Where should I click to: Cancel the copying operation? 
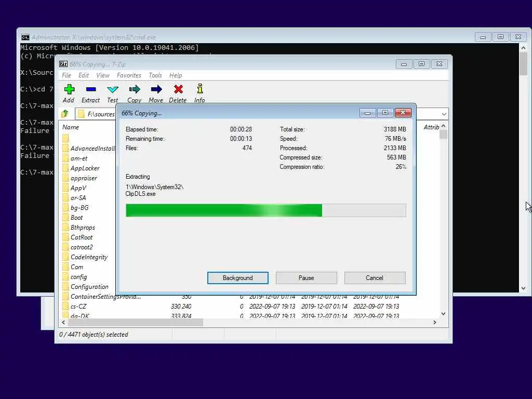coord(375,278)
